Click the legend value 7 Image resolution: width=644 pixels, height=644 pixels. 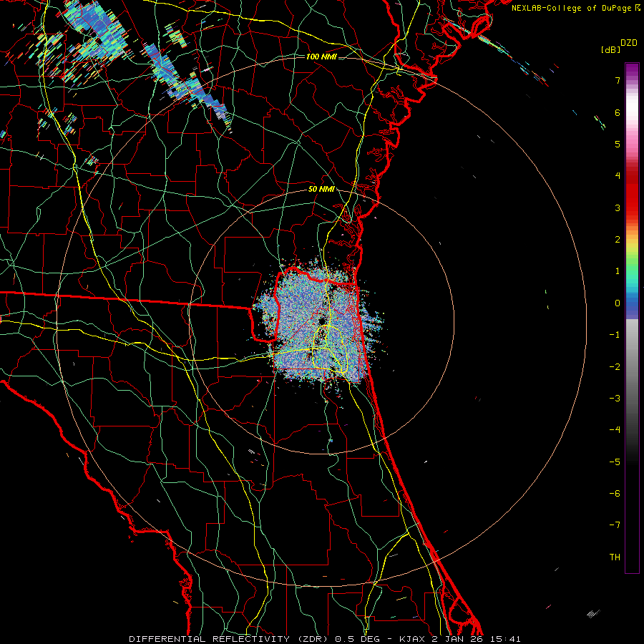[x=618, y=80]
